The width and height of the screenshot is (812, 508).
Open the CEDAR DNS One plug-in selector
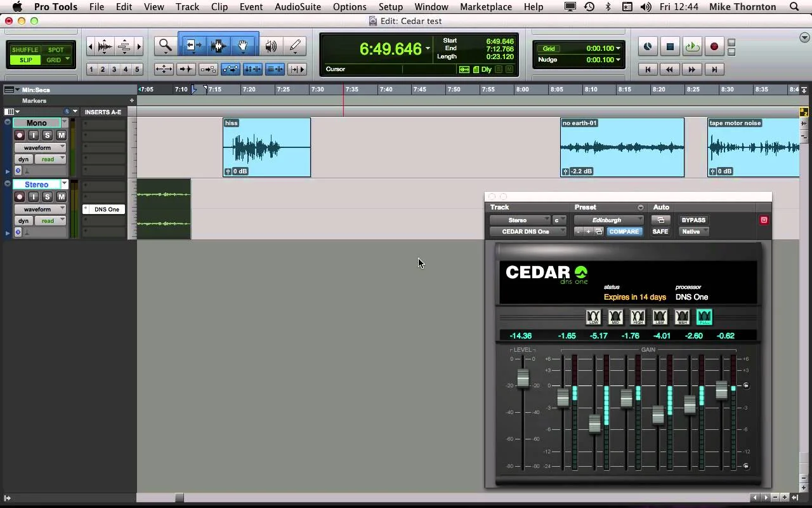[x=528, y=232]
